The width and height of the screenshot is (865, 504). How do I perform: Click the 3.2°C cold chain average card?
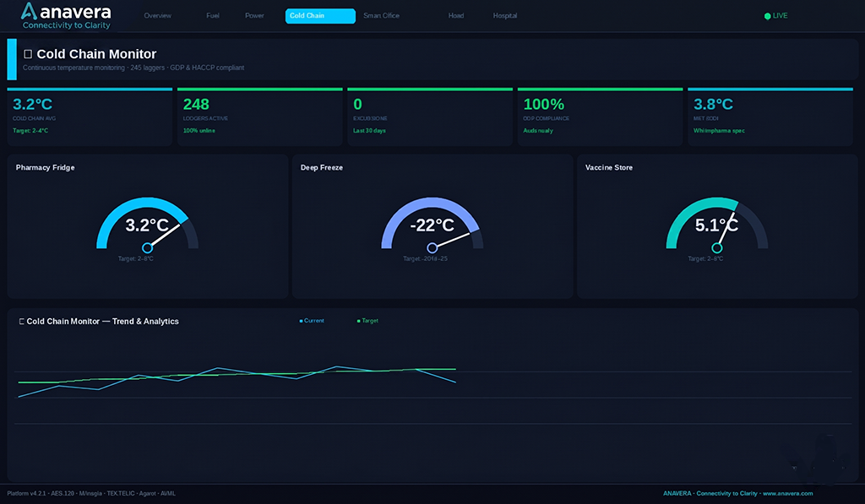pyautogui.click(x=90, y=117)
